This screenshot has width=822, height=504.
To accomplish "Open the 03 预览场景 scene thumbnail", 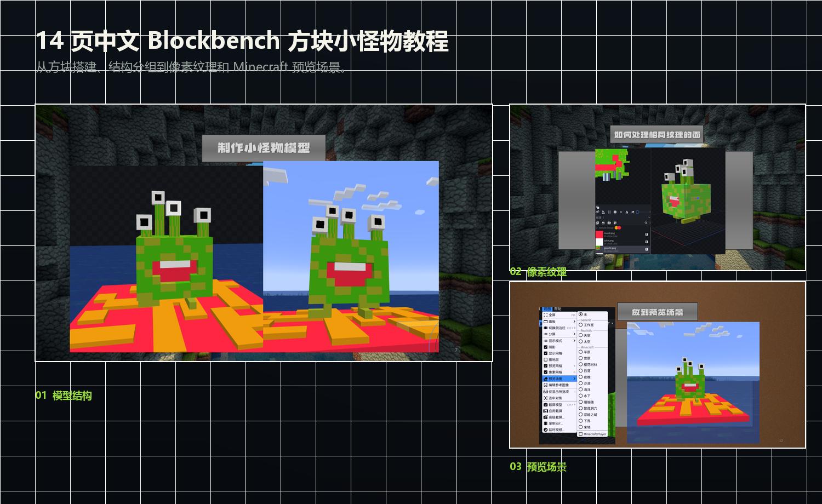I will 658,365.
